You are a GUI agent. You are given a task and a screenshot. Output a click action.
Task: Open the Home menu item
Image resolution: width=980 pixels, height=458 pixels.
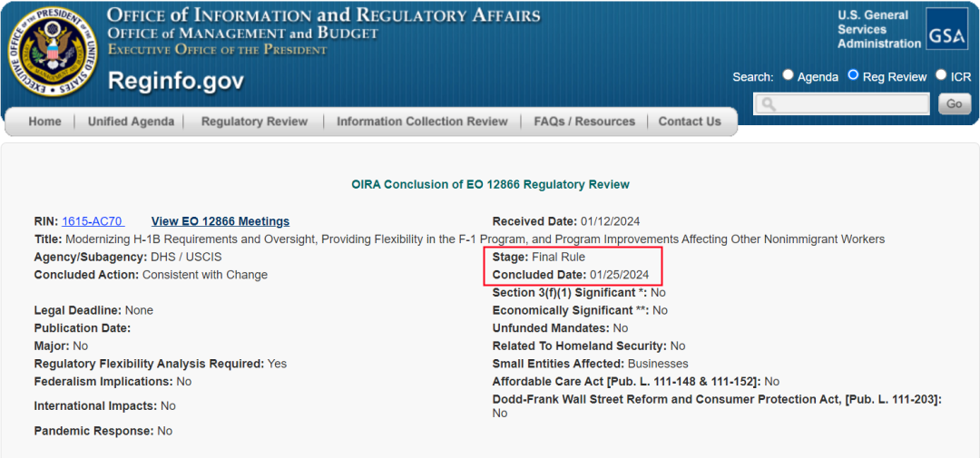(x=45, y=122)
